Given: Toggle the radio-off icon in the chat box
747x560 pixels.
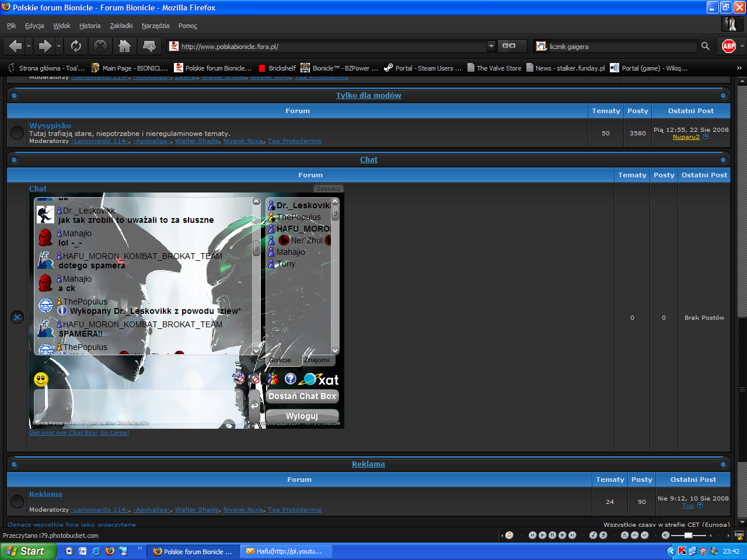Looking at the screenshot, I should 255,379.
